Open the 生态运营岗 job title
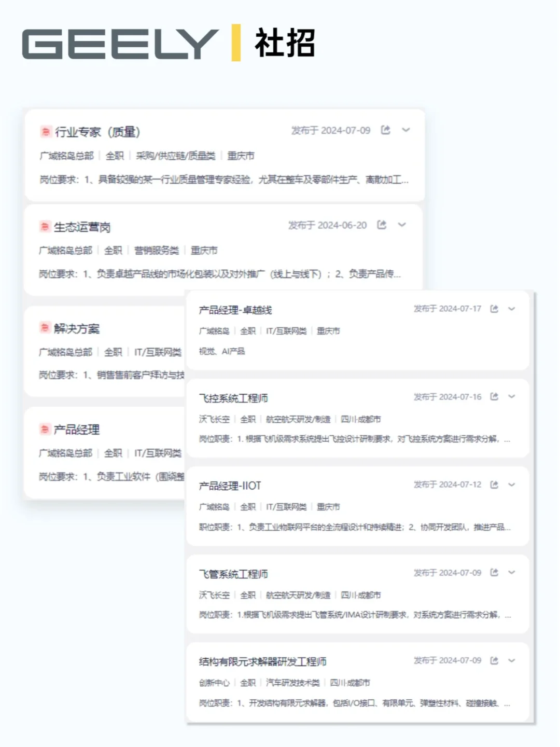560x747 pixels. [x=82, y=227]
